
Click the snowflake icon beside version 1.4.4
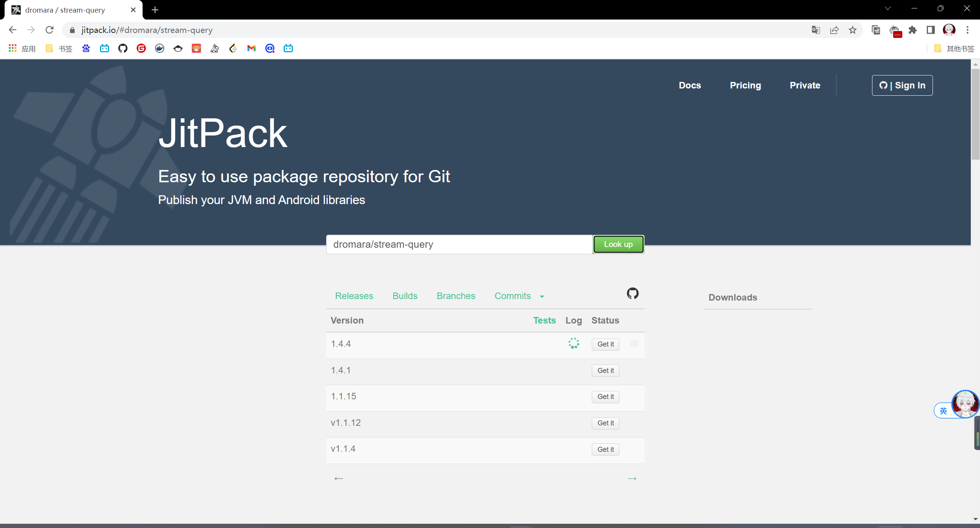[x=634, y=343]
